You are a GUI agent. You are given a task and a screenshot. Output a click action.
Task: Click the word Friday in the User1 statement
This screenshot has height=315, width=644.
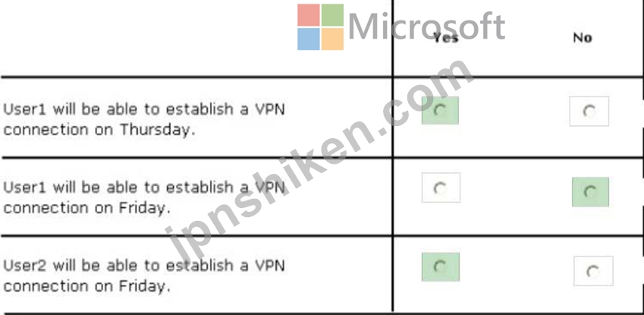[x=143, y=208]
